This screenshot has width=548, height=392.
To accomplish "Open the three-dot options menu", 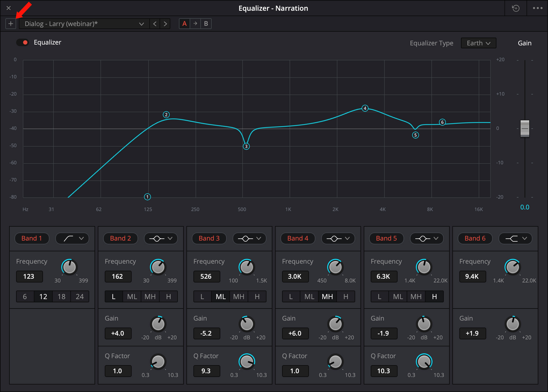I will pyautogui.click(x=538, y=8).
